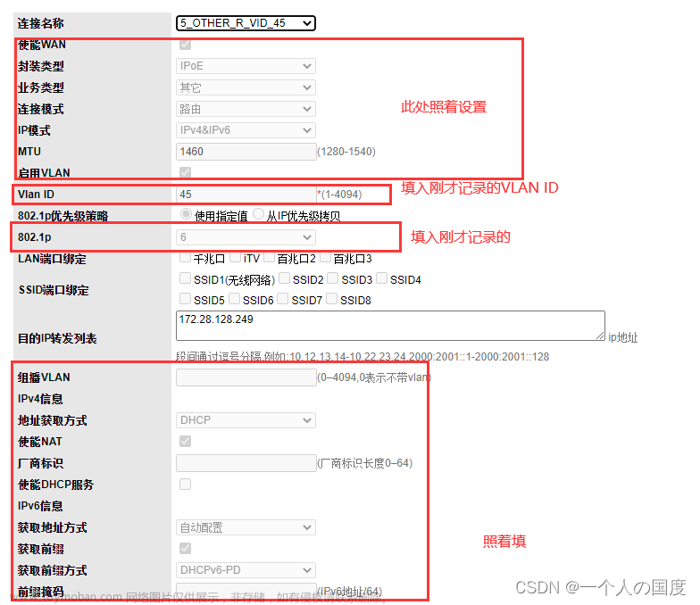Click the IPv4信息 heading

click(40, 399)
